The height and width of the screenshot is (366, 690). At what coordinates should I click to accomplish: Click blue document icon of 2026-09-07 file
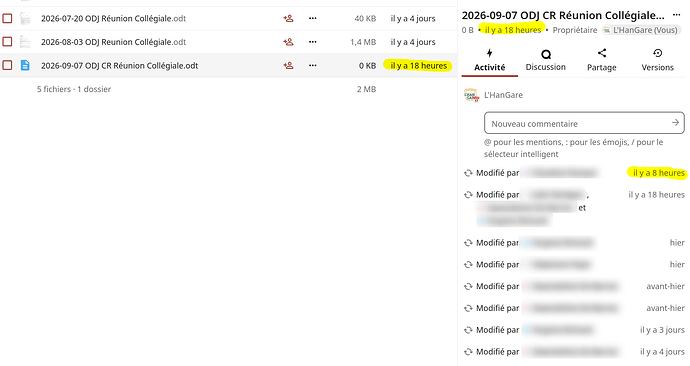[x=25, y=66]
